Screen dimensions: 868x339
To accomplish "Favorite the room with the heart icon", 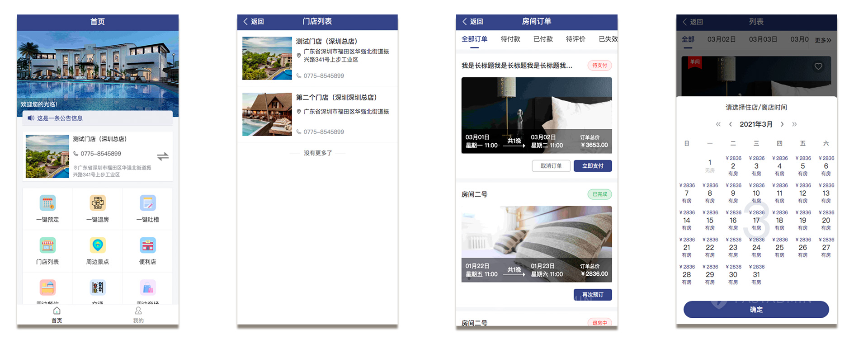I will (x=818, y=66).
